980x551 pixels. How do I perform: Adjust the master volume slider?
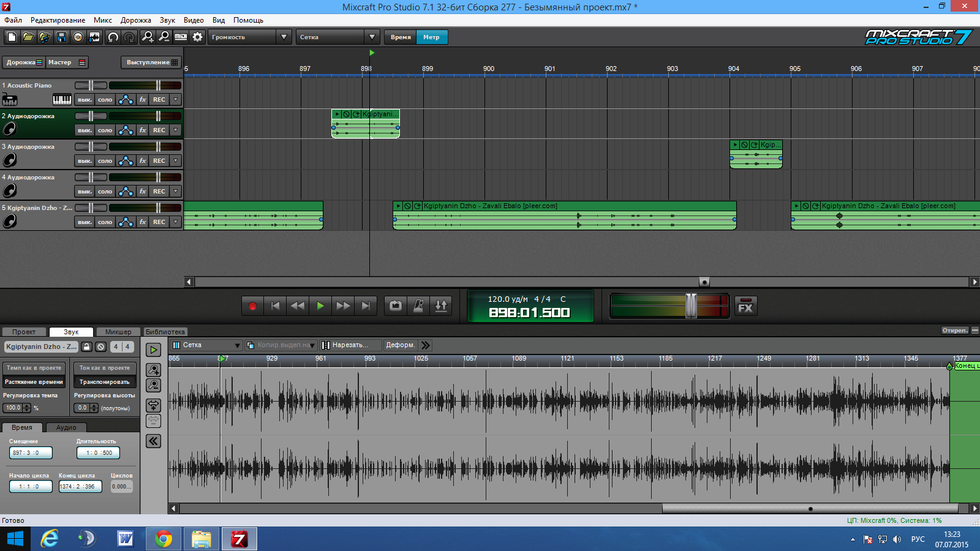[691, 305]
